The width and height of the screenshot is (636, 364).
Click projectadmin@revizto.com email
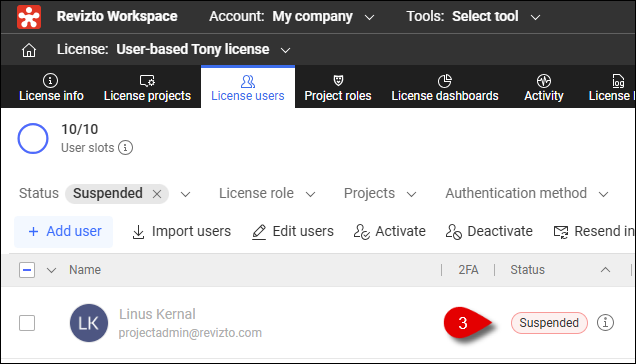[190, 333]
